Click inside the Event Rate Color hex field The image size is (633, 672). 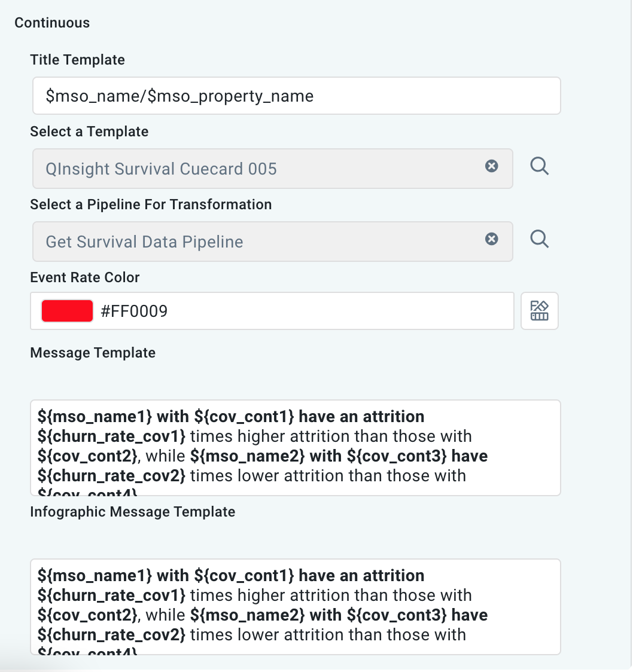click(269, 310)
